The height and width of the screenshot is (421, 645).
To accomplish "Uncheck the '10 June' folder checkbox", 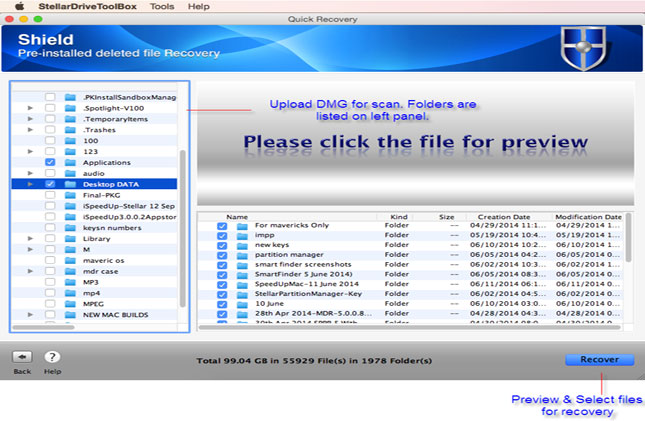I will pyautogui.click(x=222, y=304).
